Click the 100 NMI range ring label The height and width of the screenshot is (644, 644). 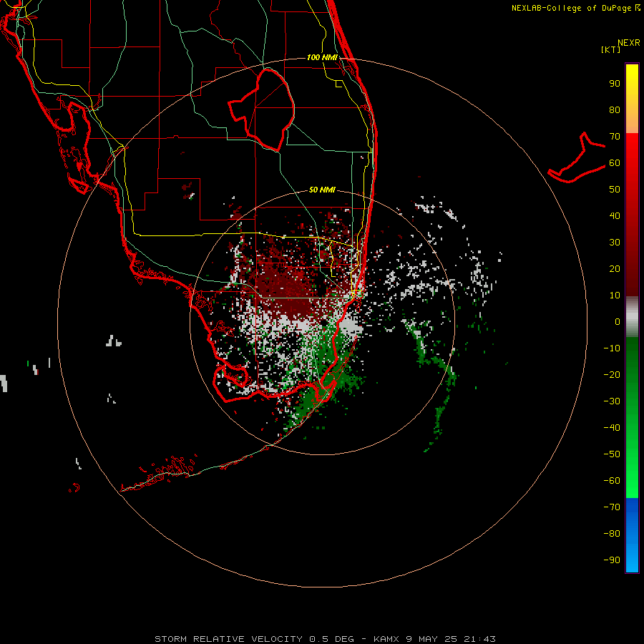(x=322, y=57)
